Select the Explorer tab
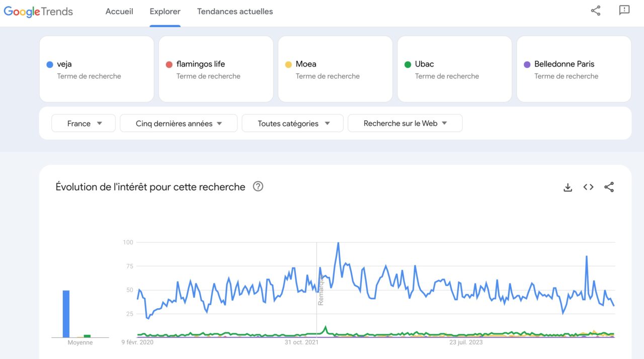This screenshot has width=644, height=359. pyautogui.click(x=165, y=12)
